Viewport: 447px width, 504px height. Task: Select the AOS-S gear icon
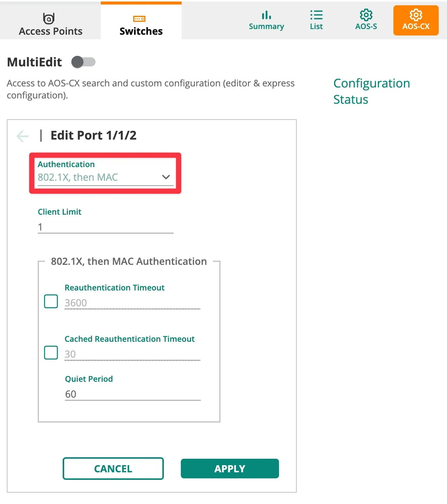366,15
